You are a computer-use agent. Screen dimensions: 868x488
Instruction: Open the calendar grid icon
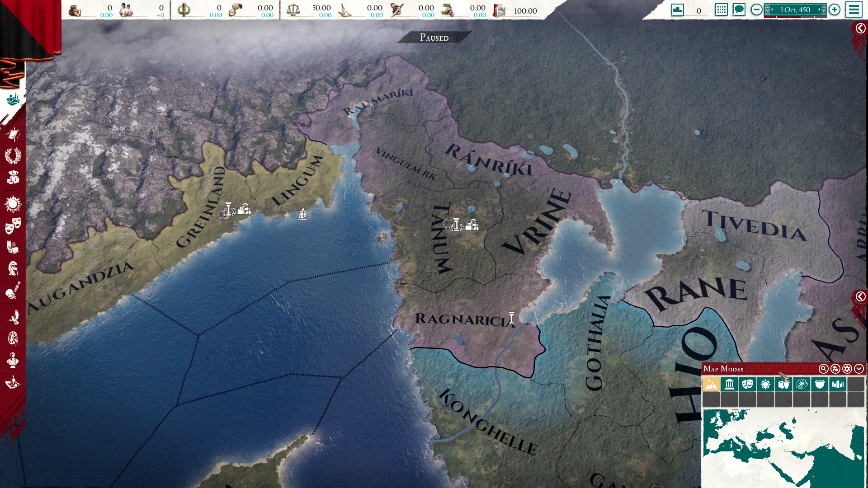coord(721,9)
